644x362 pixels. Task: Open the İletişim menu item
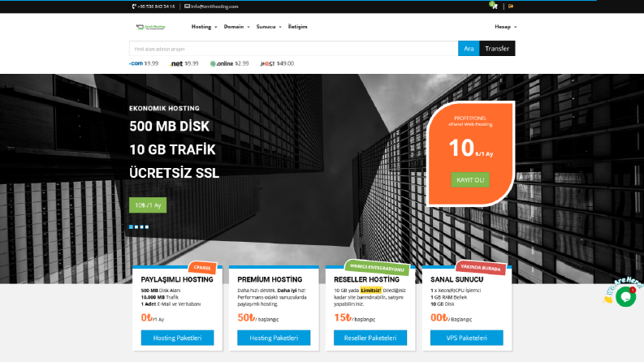pyautogui.click(x=297, y=27)
